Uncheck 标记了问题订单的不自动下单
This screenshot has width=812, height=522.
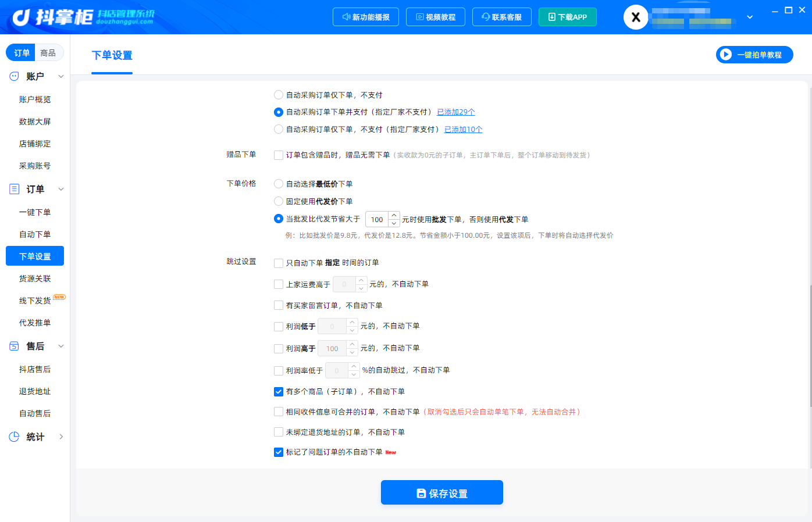279,452
